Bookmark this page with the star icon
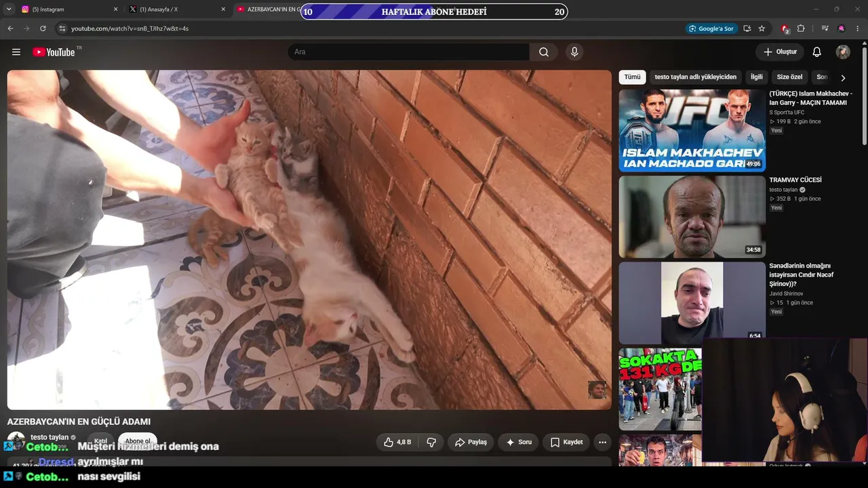Viewport: 868px width, 488px height. (762, 28)
